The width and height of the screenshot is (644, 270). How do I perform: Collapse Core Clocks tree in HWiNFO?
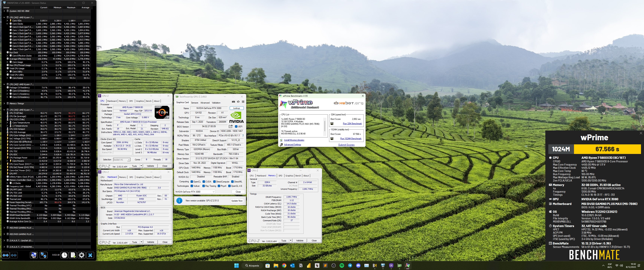7,24
